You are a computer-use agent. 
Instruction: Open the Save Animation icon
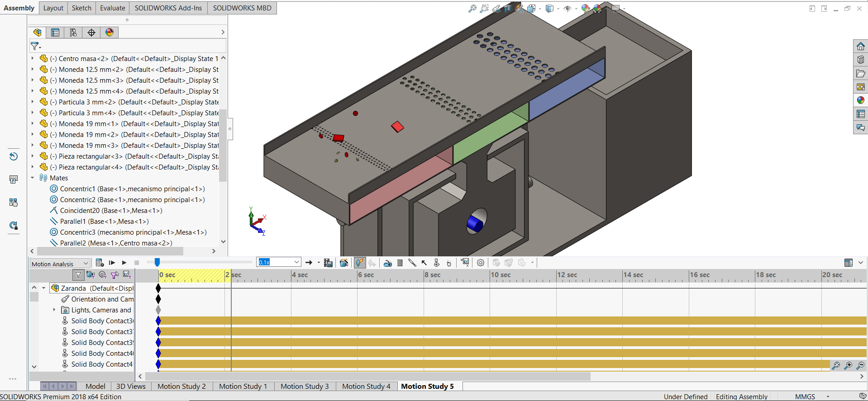point(329,263)
